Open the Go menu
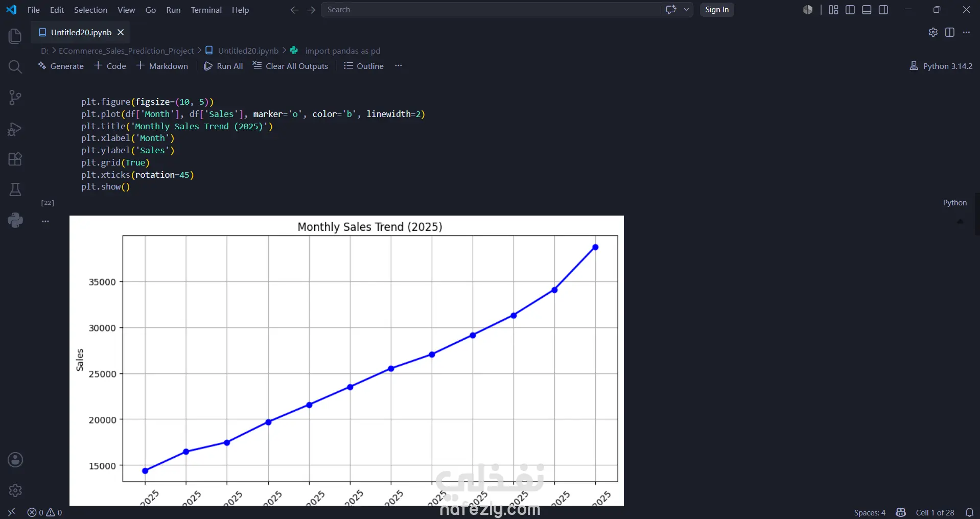Image resolution: width=980 pixels, height=519 pixels. (x=151, y=10)
